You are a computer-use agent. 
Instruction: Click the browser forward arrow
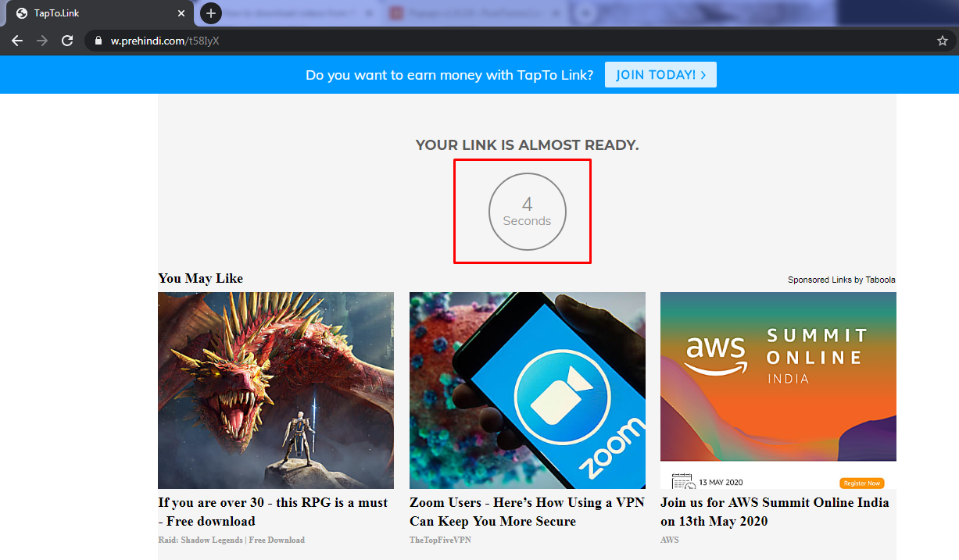42,41
